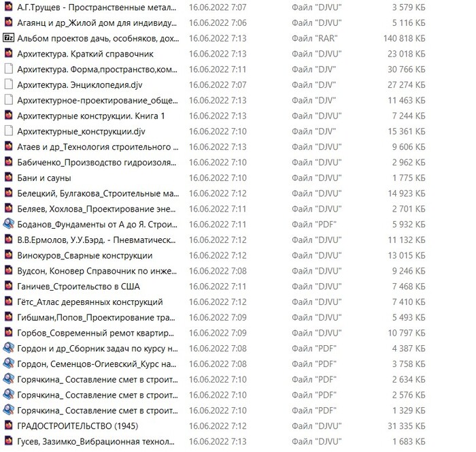This screenshot has width=476, height=452.
Task: Select the DJVU icon of Бани и сауны
Action: click(x=8, y=177)
